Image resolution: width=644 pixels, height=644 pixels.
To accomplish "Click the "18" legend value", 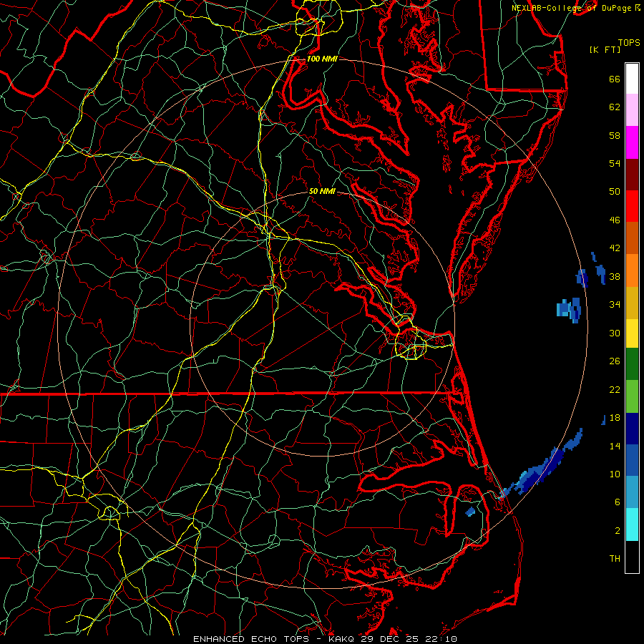I will coord(615,418).
